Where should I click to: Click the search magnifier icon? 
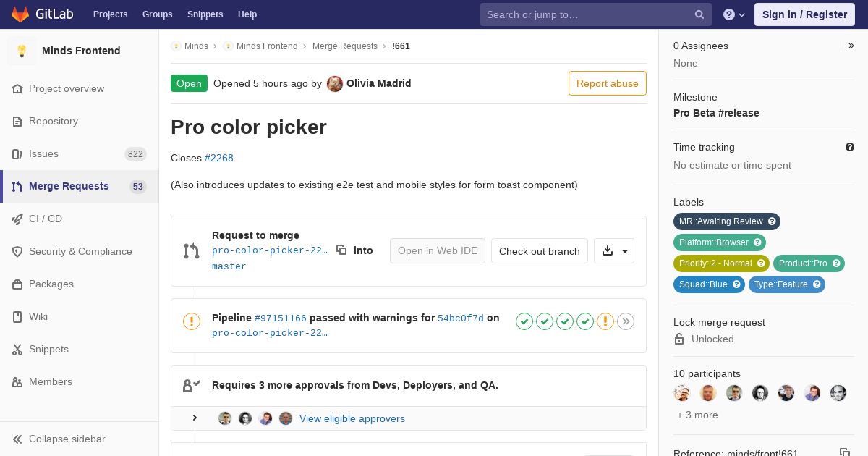[699, 14]
